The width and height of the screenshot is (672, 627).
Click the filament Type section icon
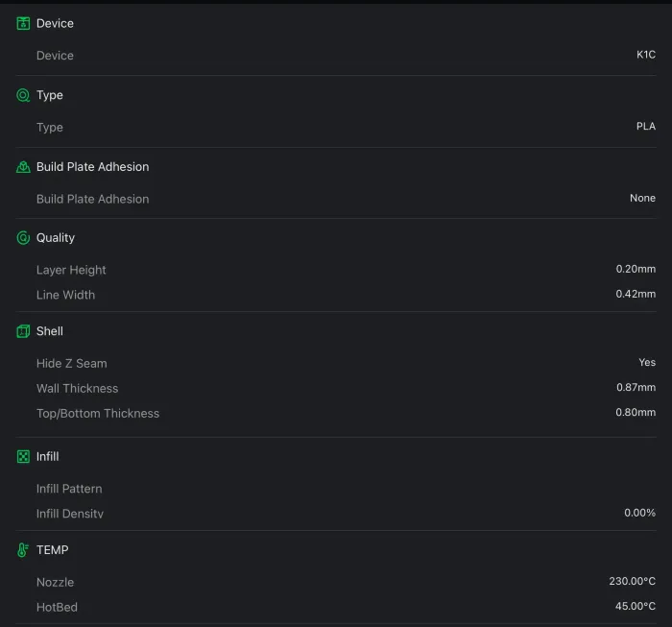23,95
